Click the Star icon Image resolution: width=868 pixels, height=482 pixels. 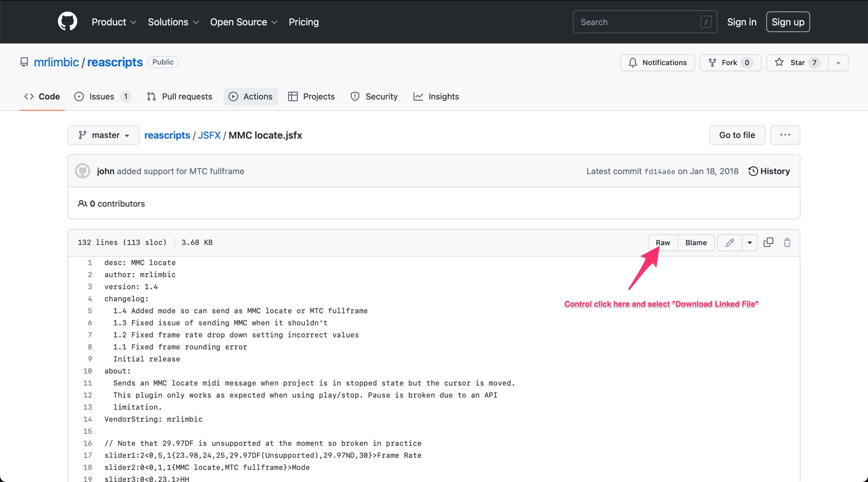[779, 62]
